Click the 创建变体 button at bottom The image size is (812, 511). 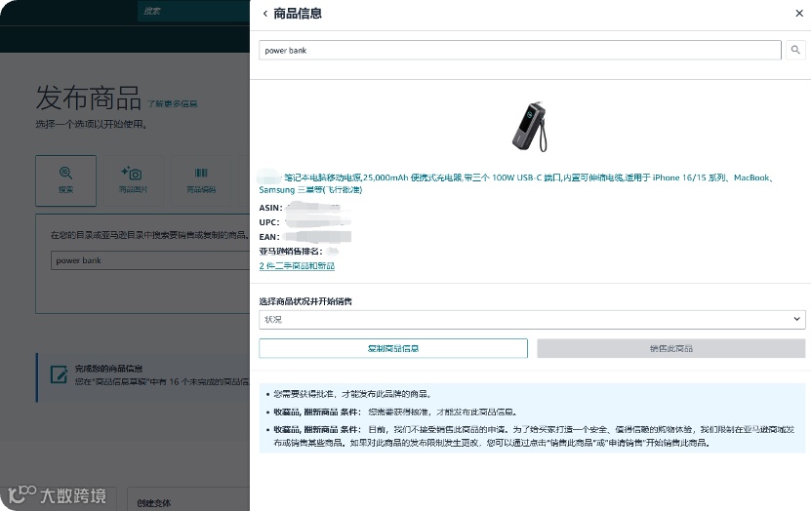tap(154, 503)
